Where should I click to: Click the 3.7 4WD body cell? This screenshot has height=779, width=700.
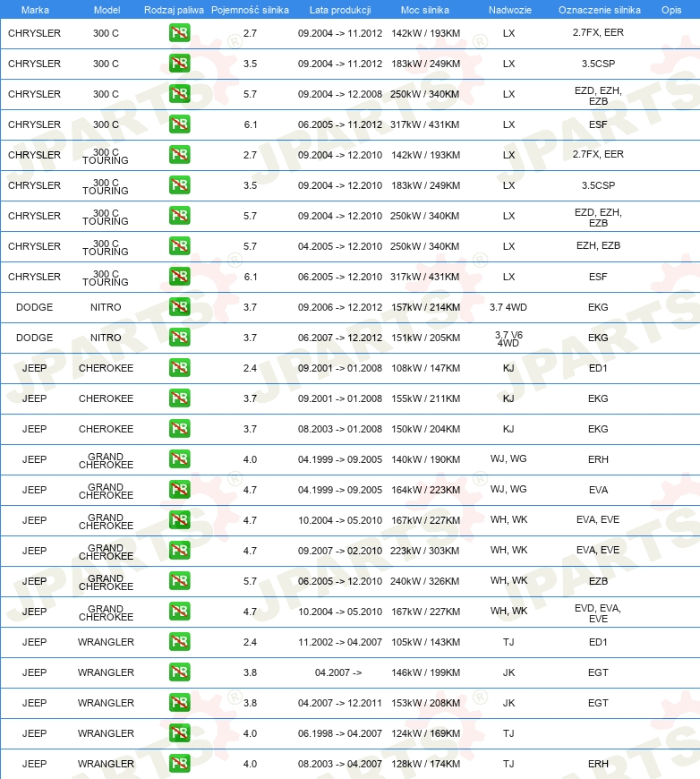(508, 307)
